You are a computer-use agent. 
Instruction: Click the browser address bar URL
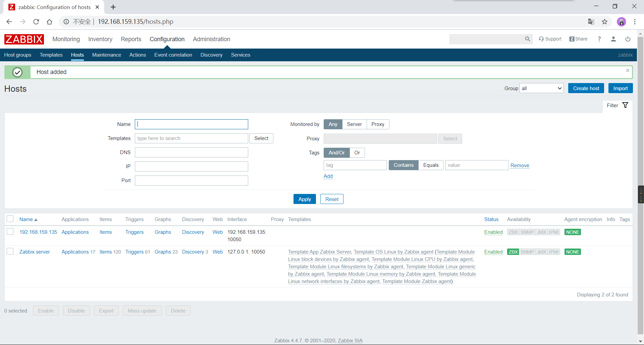click(x=136, y=22)
